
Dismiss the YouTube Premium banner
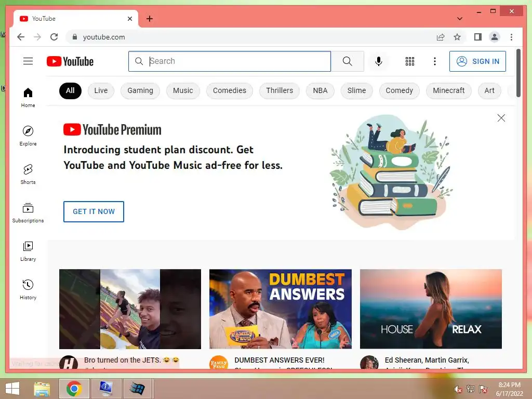point(501,118)
